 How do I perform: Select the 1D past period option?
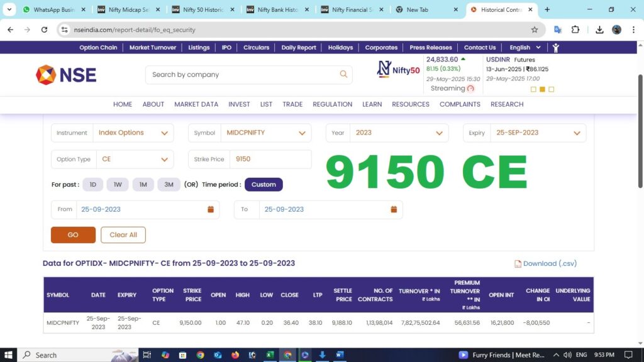[x=92, y=185]
